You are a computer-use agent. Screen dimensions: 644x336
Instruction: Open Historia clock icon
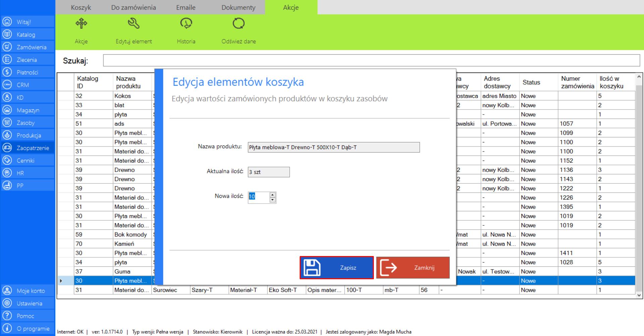186,24
